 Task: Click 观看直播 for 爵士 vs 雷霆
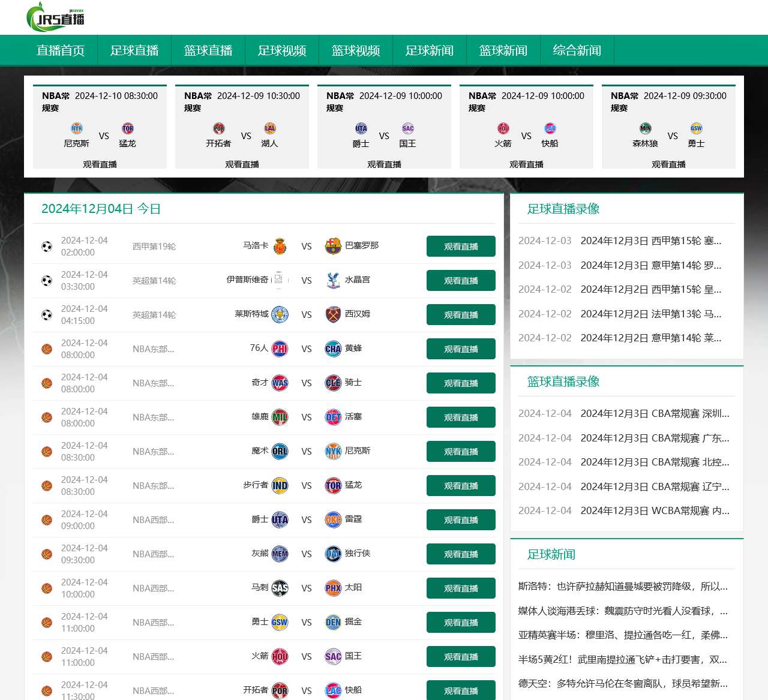pyautogui.click(x=461, y=520)
